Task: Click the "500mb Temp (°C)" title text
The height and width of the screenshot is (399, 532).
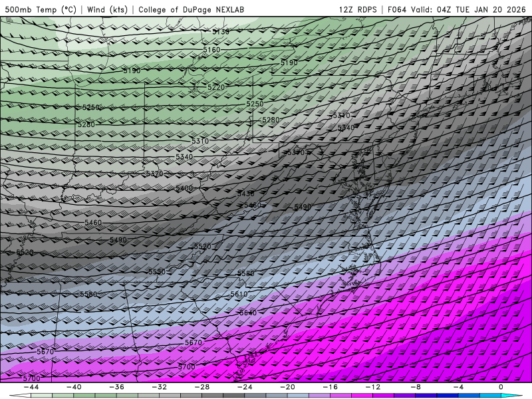Action: point(41,9)
